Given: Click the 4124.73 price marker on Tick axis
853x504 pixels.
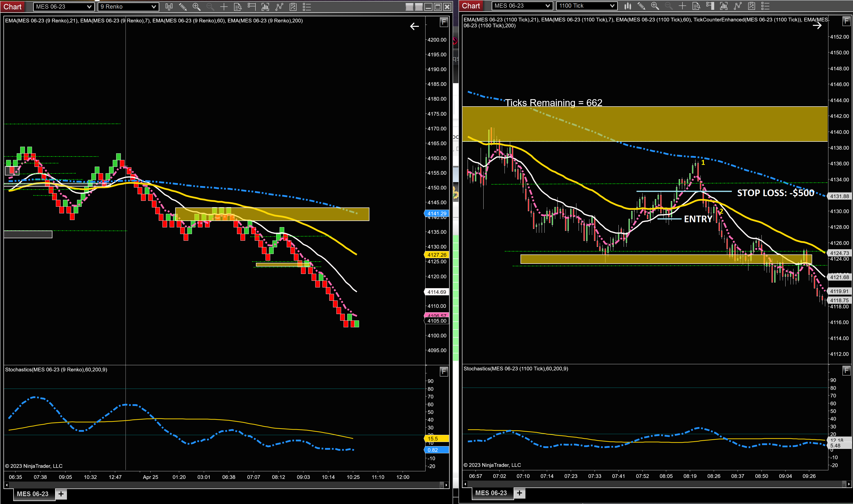Looking at the screenshot, I should coord(839,253).
